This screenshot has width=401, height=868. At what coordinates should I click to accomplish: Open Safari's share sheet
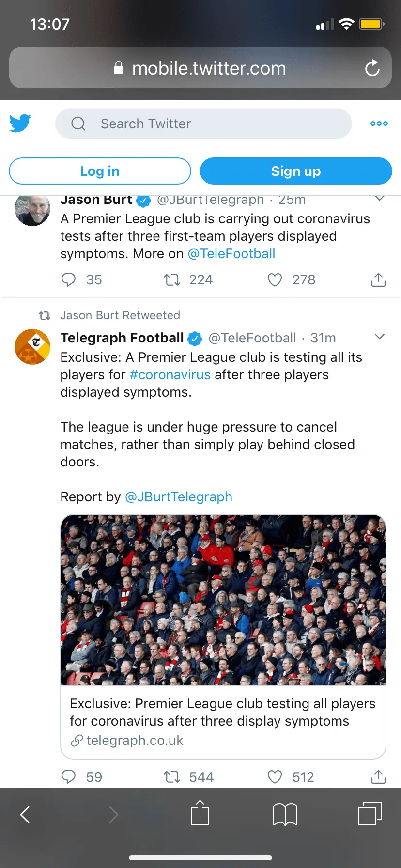pyautogui.click(x=200, y=814)
